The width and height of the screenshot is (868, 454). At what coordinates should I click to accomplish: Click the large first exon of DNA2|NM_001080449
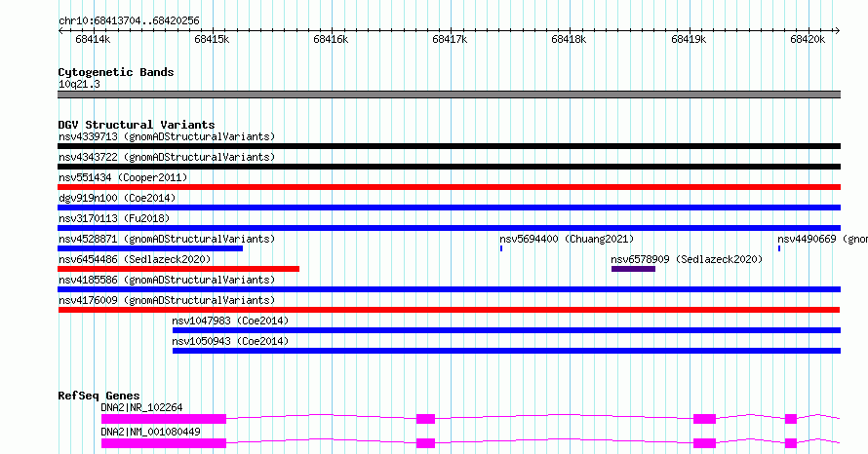[x=164, y=443]
